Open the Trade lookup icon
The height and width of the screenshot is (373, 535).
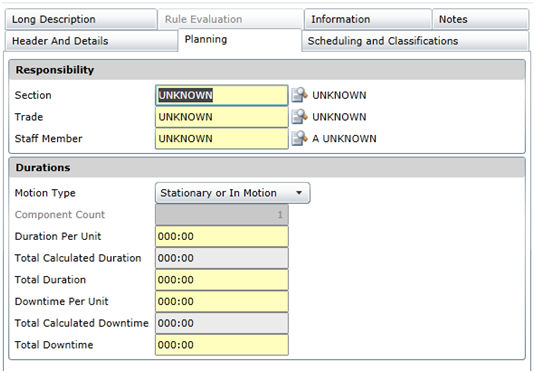pyautogui.click(x=299, y=117)
